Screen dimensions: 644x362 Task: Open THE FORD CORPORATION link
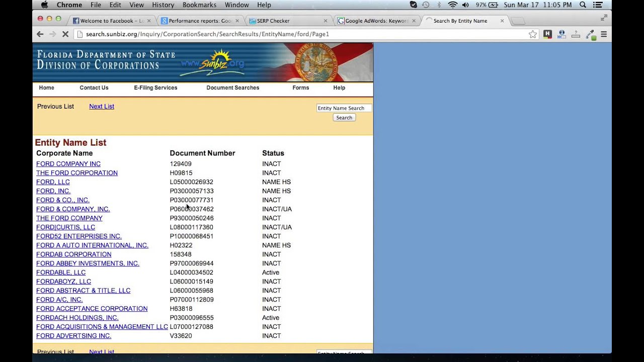click(x=77, y=173)
